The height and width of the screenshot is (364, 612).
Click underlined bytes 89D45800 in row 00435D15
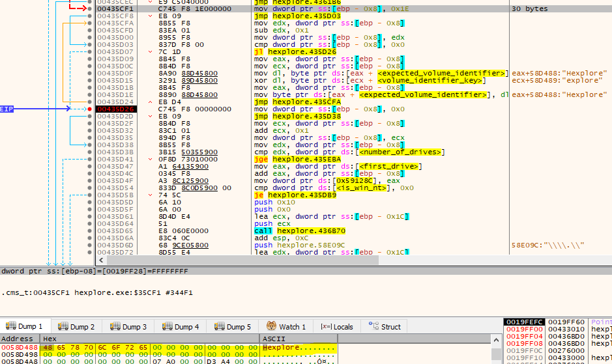click(x=199, y=80)
